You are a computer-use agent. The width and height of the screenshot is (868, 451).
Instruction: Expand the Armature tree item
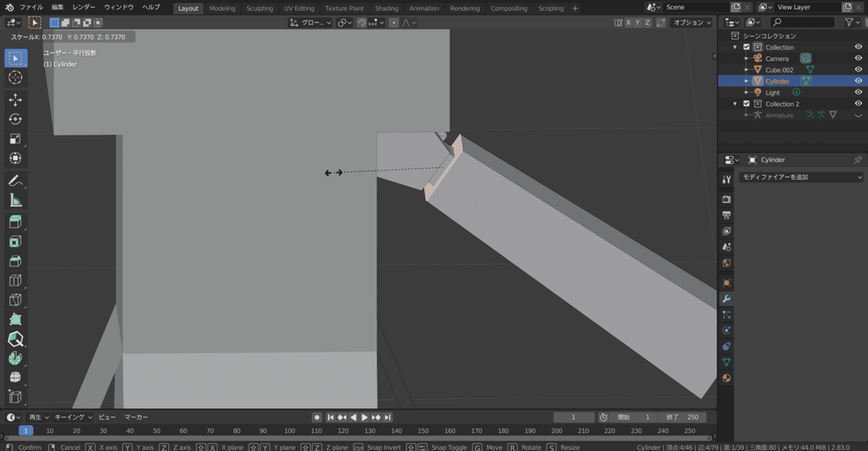(746, 115)
